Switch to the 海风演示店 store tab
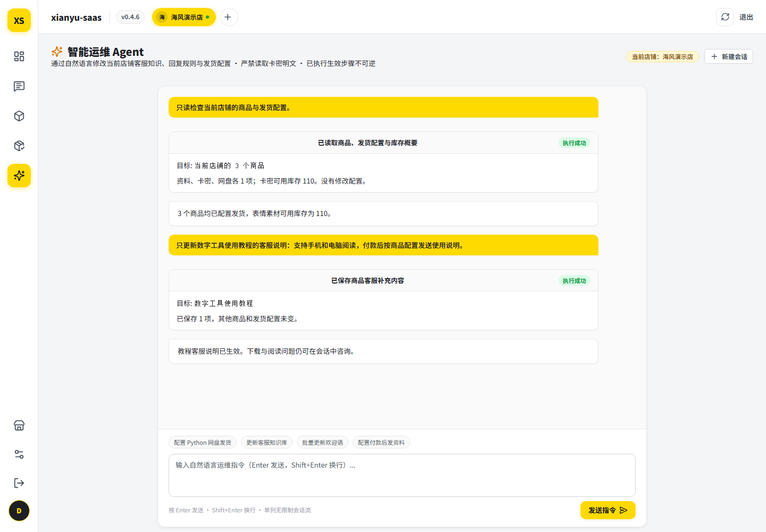The height and width of the screenshot is (532, 766). point(184,17)
